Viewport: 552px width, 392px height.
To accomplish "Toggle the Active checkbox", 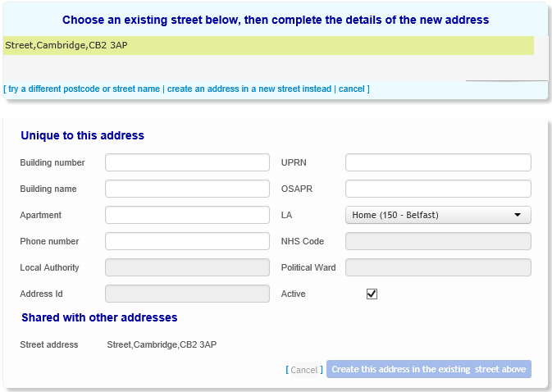I will pos(372,294).
